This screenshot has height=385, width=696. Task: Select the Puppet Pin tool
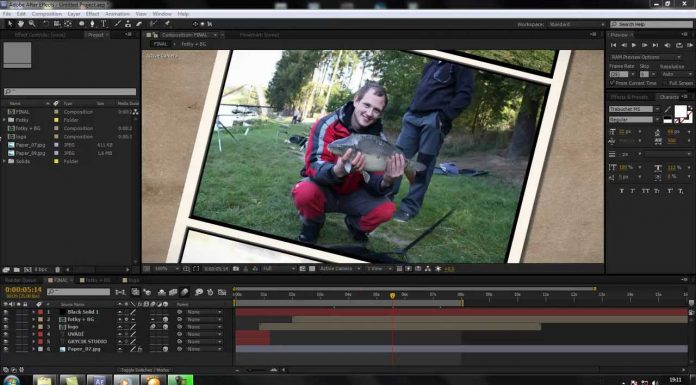[168, 24]
